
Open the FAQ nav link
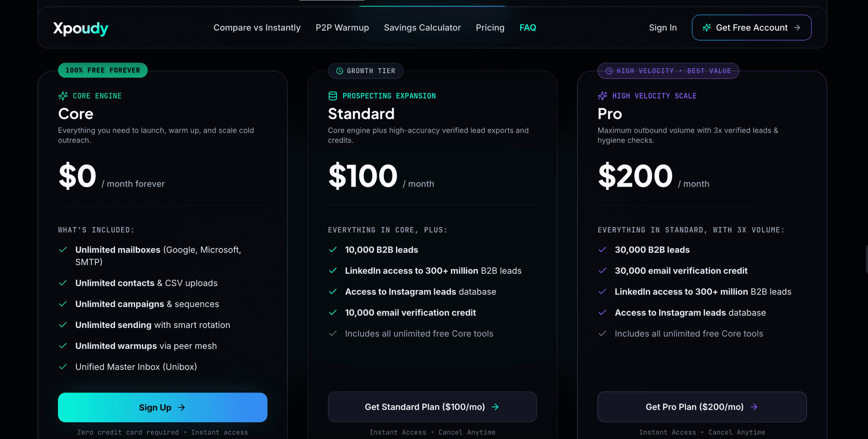528,28
